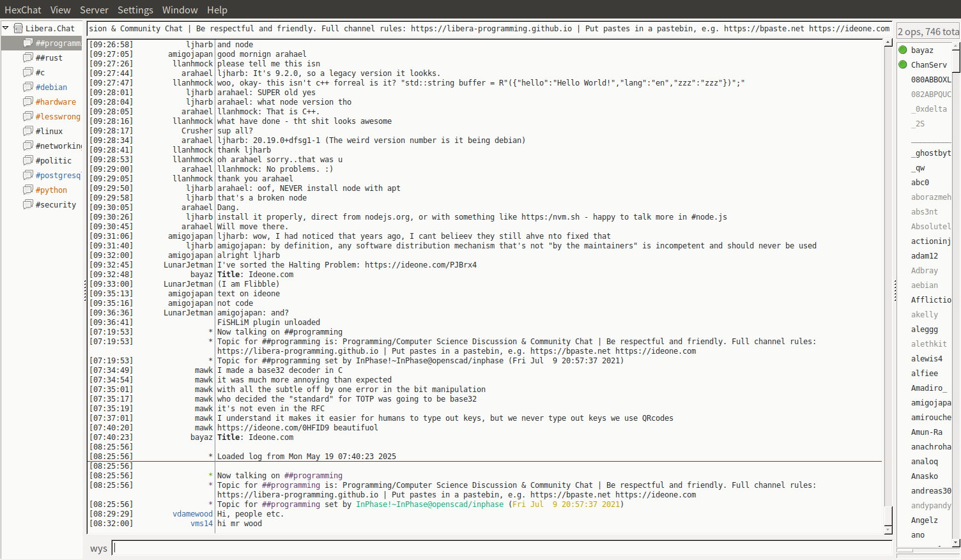Click the #python channel icon
Screen dimensions: 961x560
[x=28, y=190]
